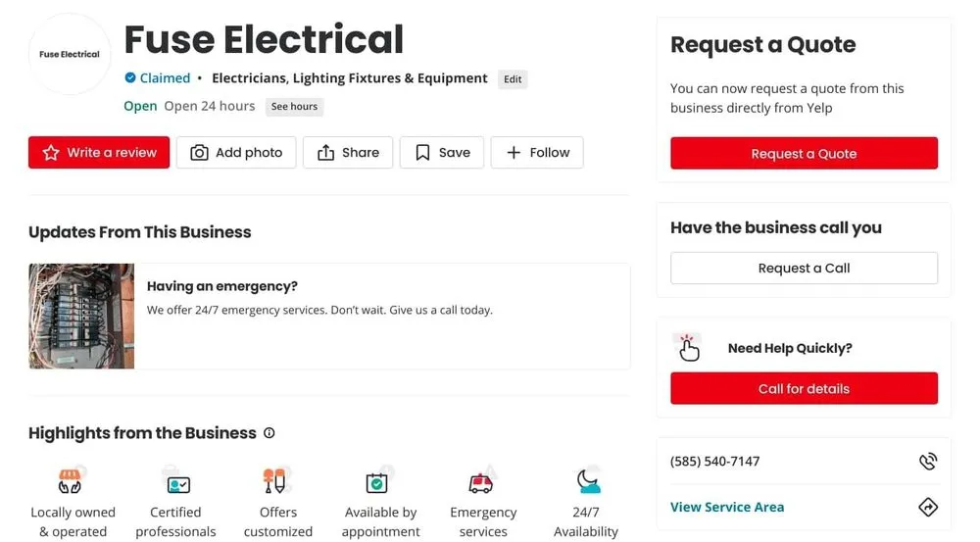The height and width of the screenshot is (542, 980).
Task: Open the electrical panel update photo
Action: [x=81, y=316]
